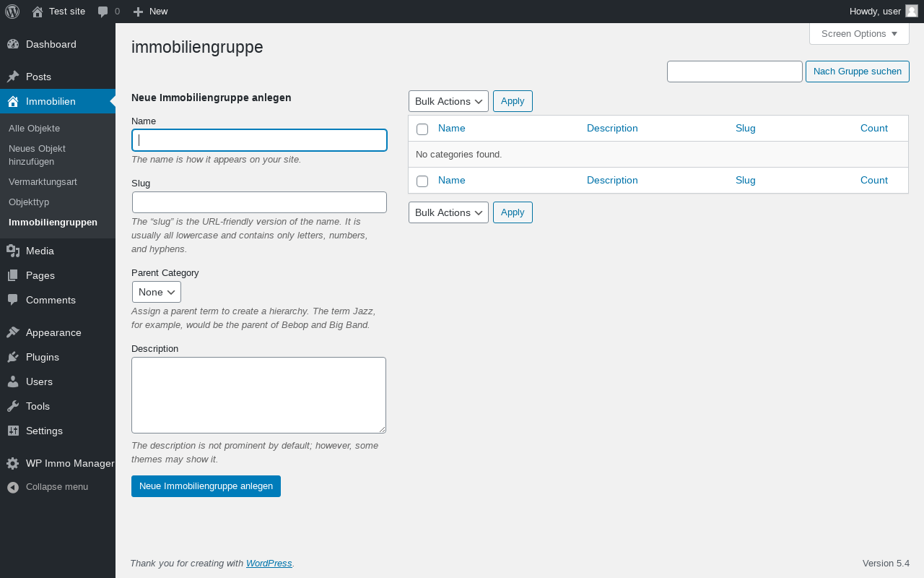Click the plus icon next to New
This screenshot has width=924, height=578.
click(x=139, y=12)
